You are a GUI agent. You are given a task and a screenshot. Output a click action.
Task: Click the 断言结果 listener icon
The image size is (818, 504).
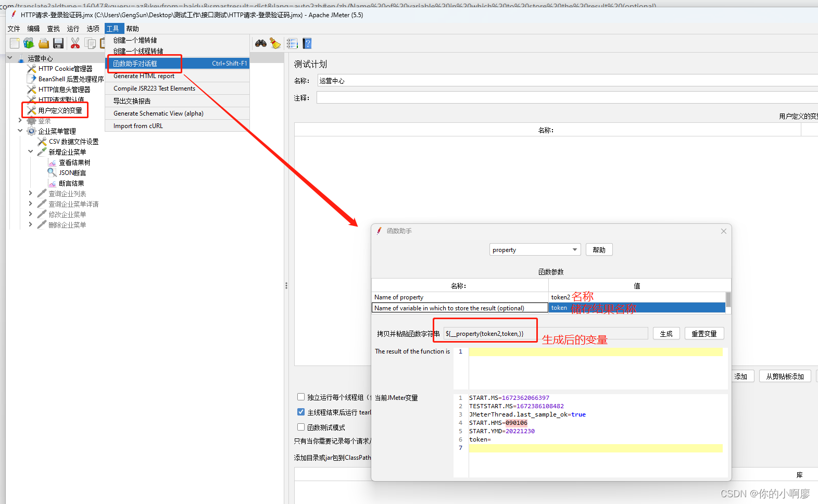click(52, 183)
